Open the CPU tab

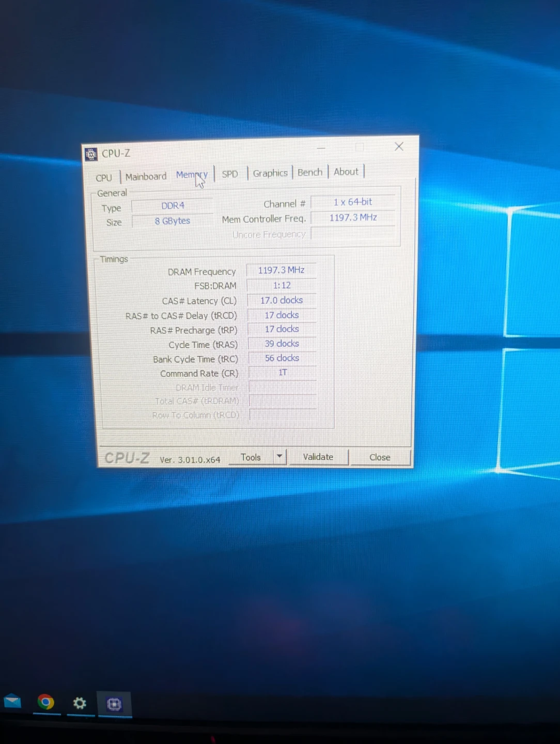coord(104,178)
